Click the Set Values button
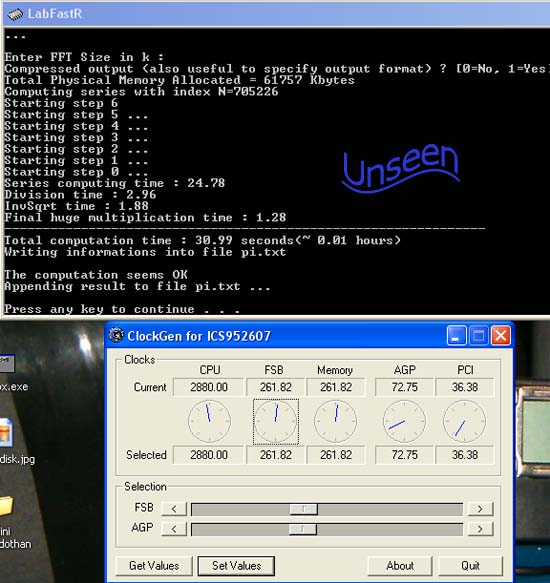This screenshot has height=583, width=550. pyautogui.click(x=236, y=566)
